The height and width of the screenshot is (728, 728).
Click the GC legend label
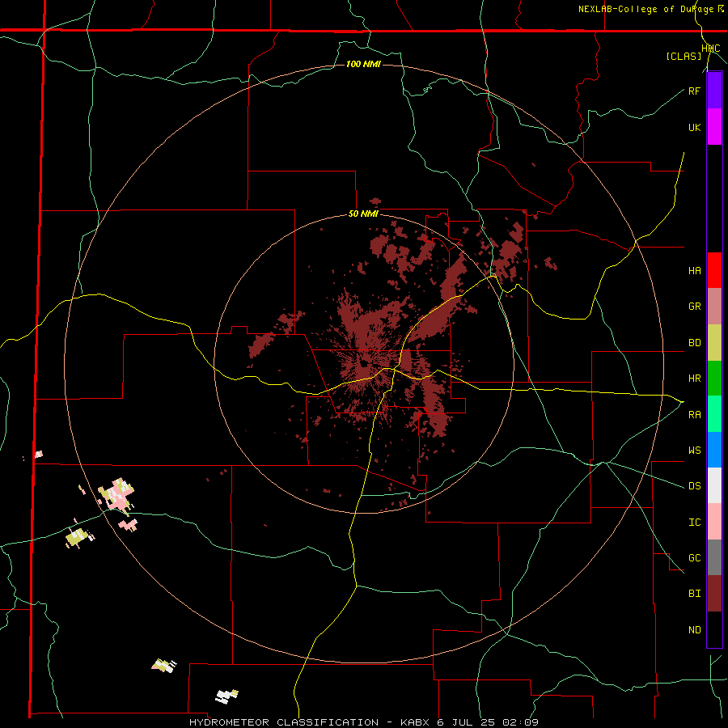point(695,558)
